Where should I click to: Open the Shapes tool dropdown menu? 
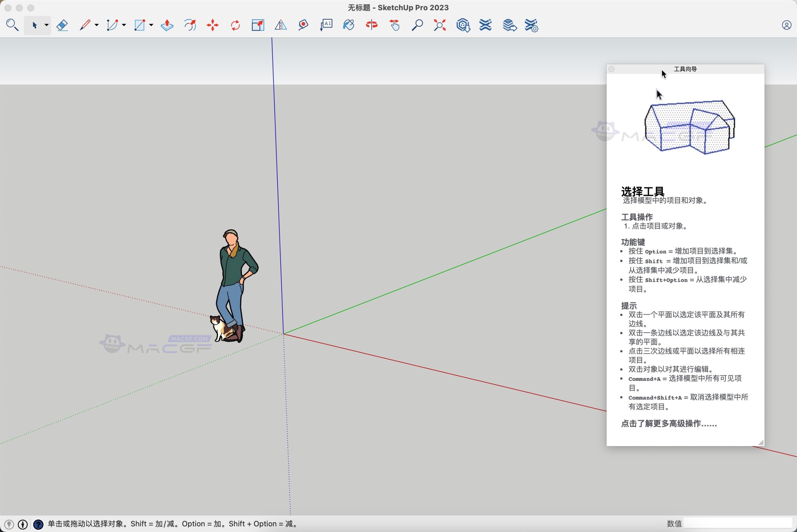(x=151, y=25)
